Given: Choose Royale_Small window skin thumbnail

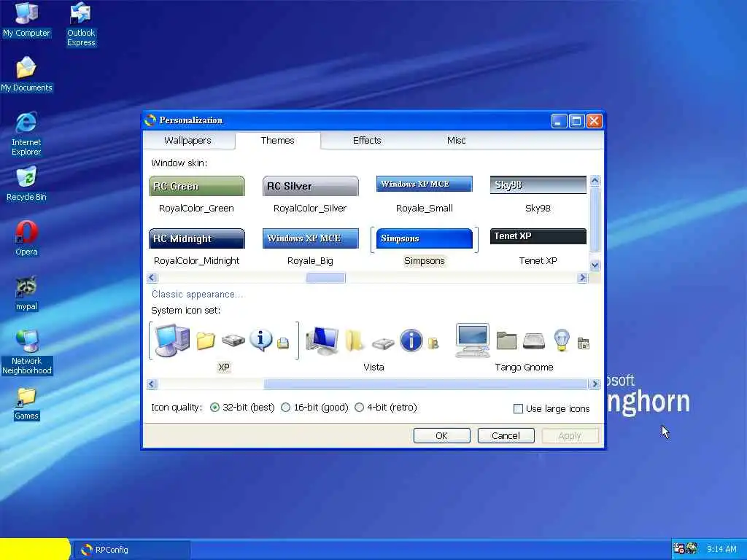Looking at the screenshot, I should 424,184.
